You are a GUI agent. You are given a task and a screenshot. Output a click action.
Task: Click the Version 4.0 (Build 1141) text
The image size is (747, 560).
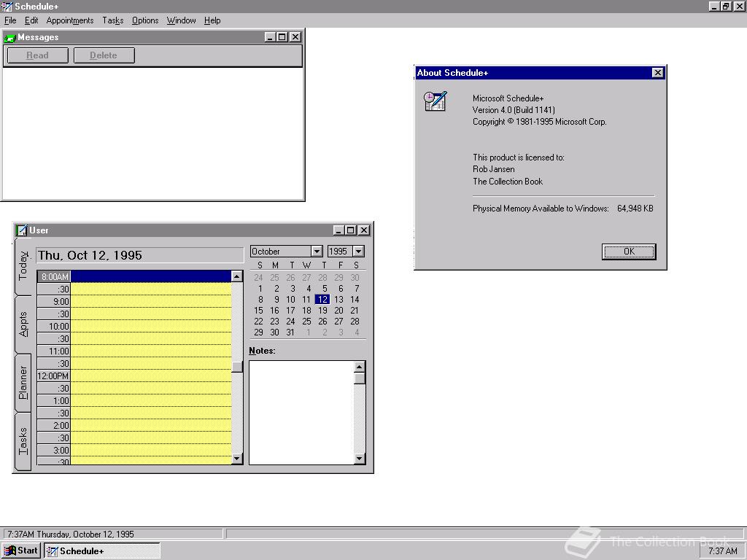[x=514, y=110]
